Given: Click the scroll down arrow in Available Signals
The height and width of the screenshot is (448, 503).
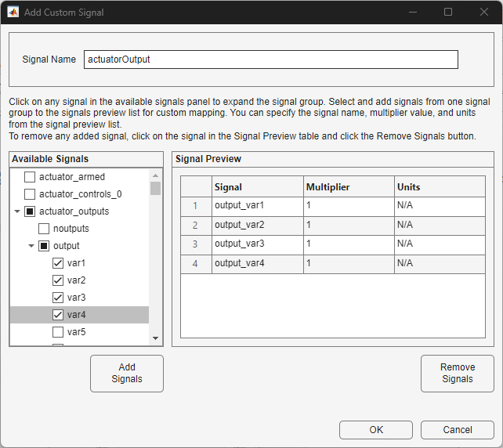Looking at the screenshot, I should [156, 338].
